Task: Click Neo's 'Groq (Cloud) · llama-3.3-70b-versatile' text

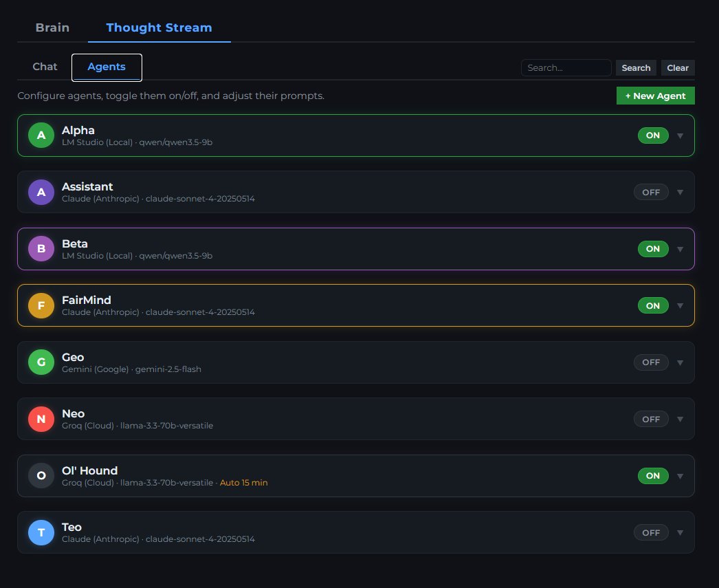Action: 137,426
